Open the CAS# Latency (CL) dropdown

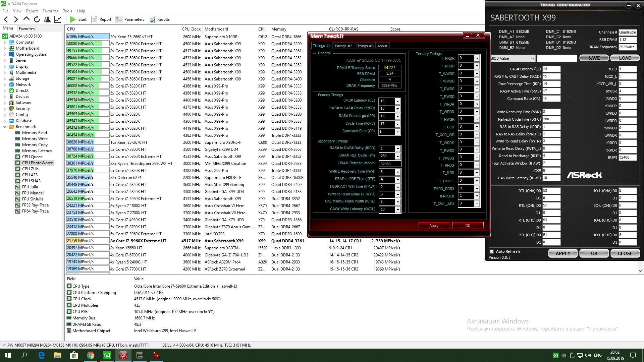[x=397, y=101]
